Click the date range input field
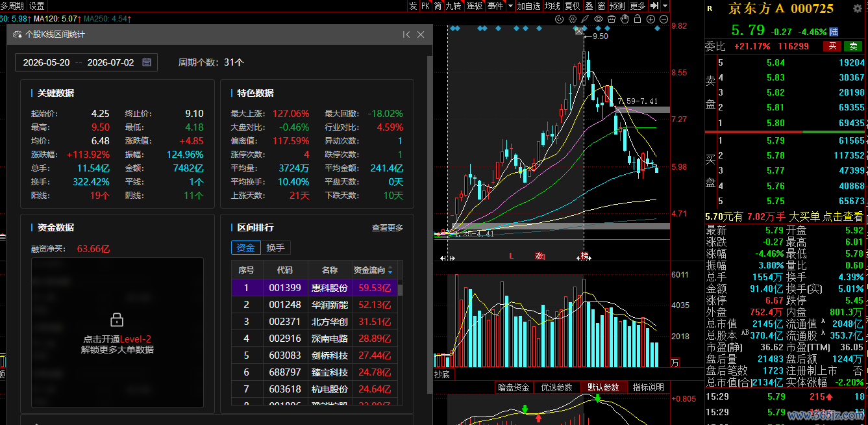 [86, 62]
